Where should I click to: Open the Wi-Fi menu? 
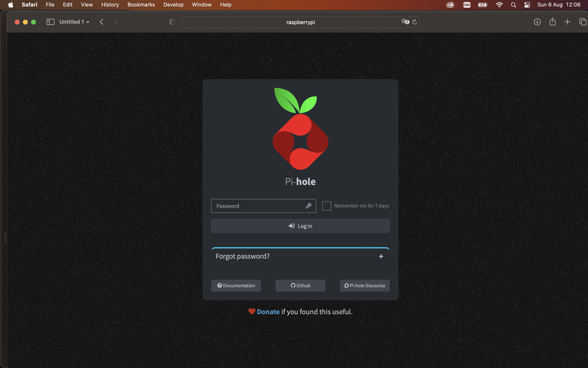point(499,5)
